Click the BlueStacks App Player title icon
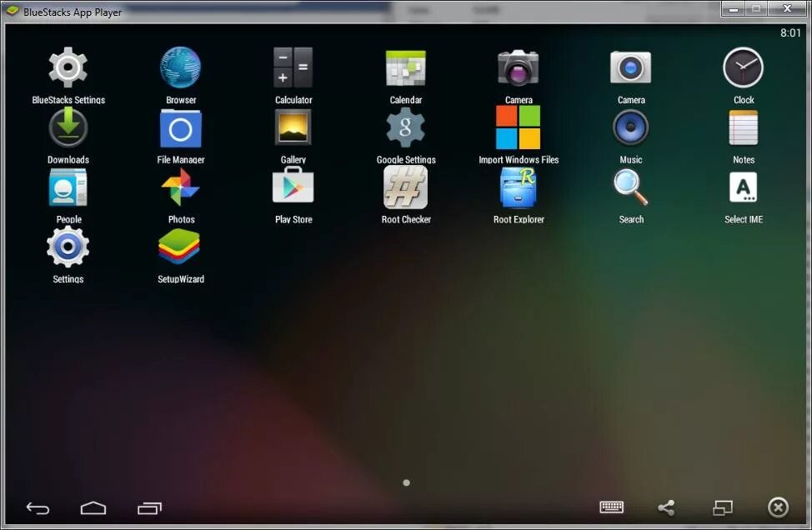This screenshot has height=530, width=812. 13,12
